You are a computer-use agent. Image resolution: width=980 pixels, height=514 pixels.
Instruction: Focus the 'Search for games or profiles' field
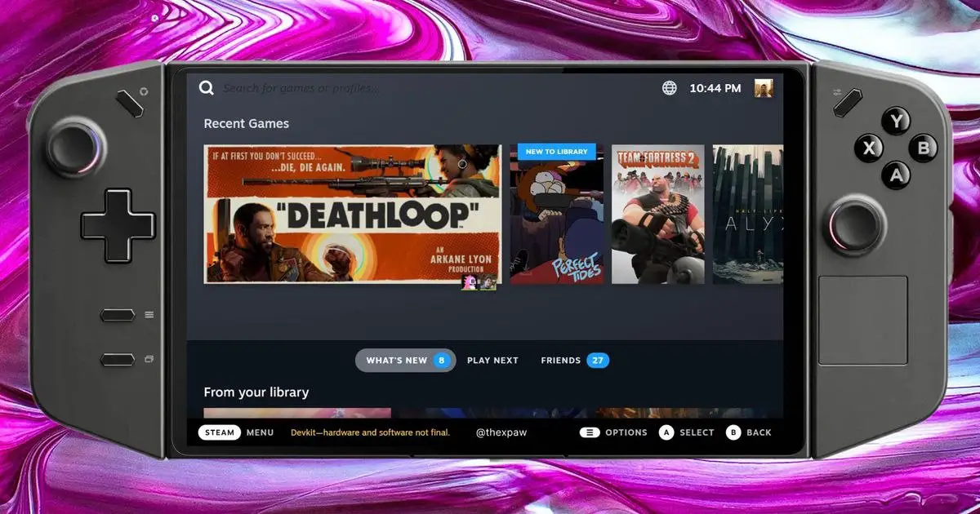tap(301, 88)
